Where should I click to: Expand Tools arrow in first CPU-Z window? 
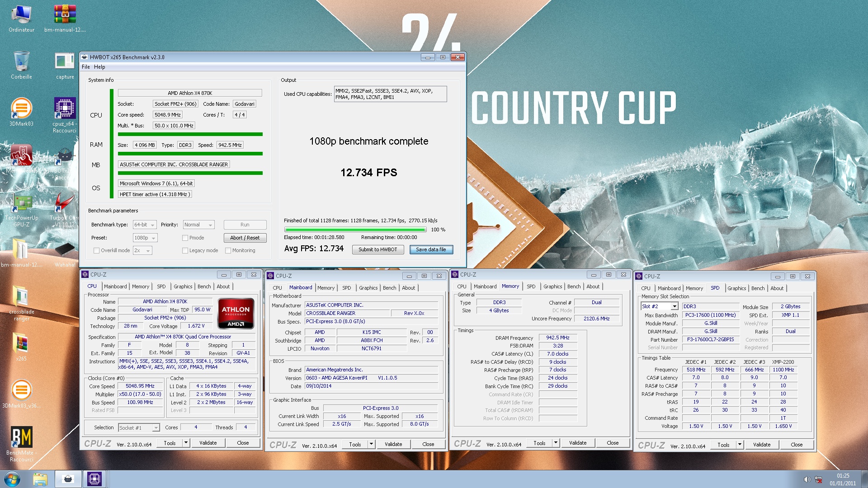[x=186, y=443]
